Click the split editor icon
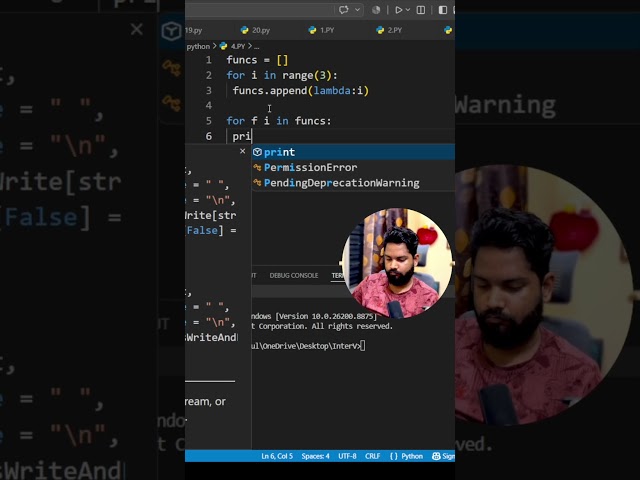 421,10
